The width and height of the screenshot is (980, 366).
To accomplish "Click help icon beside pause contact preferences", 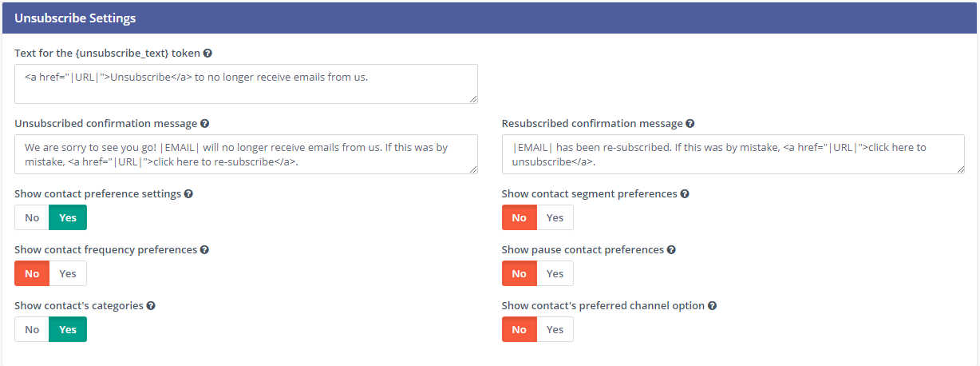I will coord(671,250).
